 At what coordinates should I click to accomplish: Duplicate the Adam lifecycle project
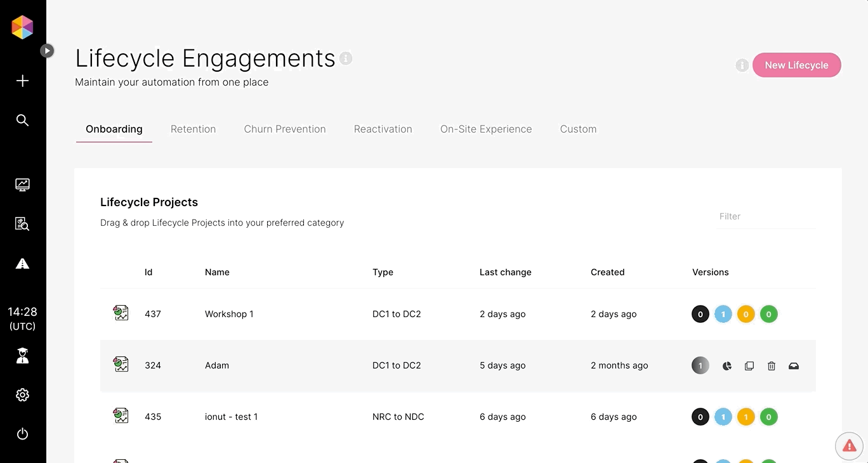[x=749, y=366]
